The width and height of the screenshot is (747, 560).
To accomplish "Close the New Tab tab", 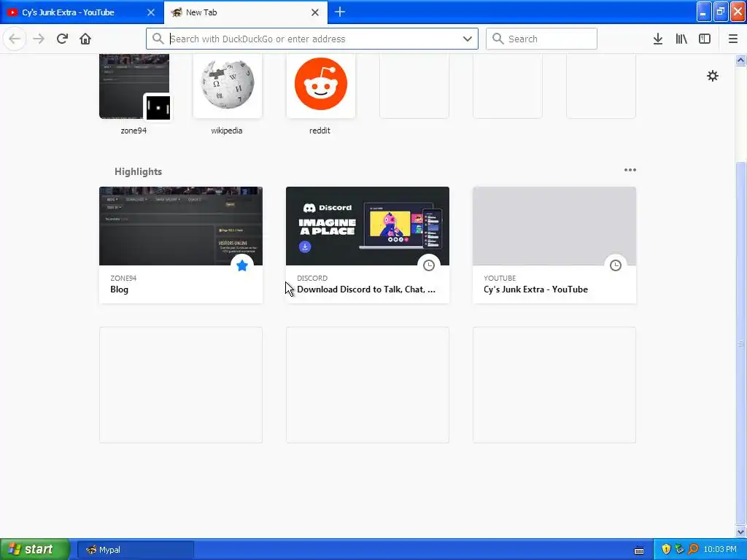I will (315, 12).
